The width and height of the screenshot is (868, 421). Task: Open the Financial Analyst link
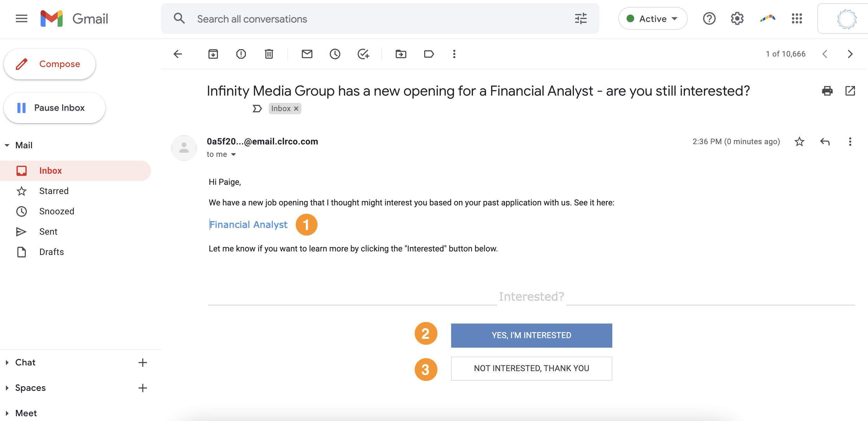click(x=248, y=225)
